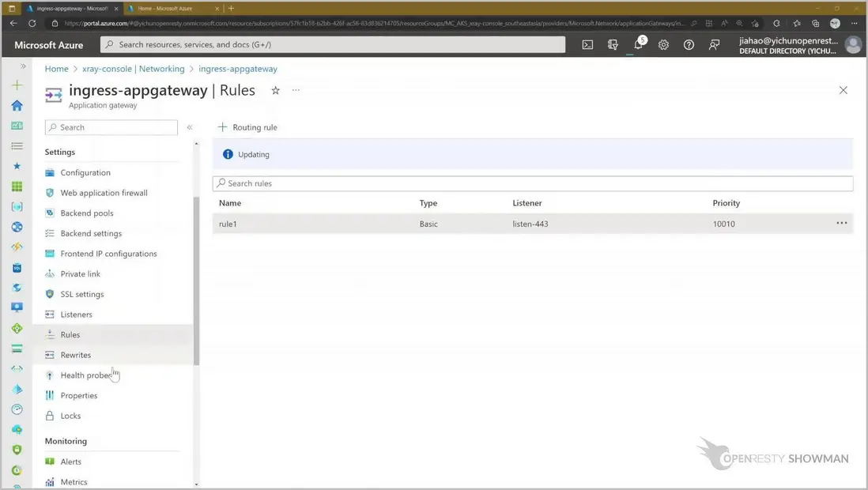Collapse the resource menu with double chevron

click(190, 127)
